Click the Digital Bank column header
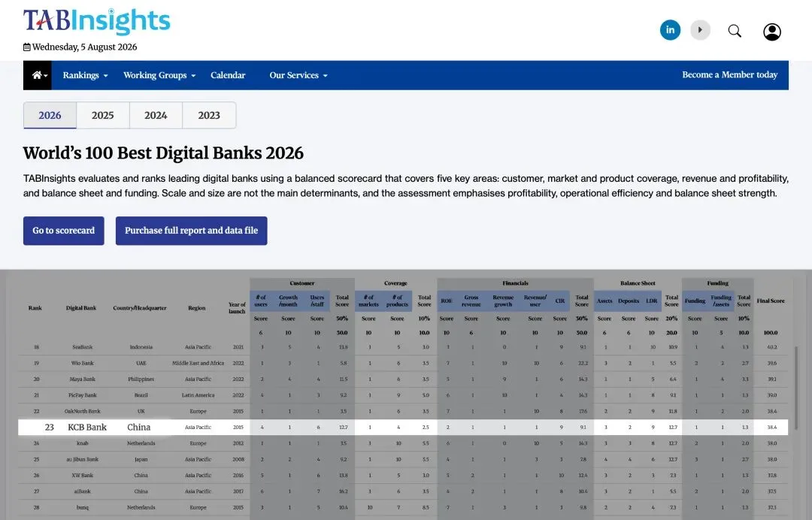 click(80, 308)
